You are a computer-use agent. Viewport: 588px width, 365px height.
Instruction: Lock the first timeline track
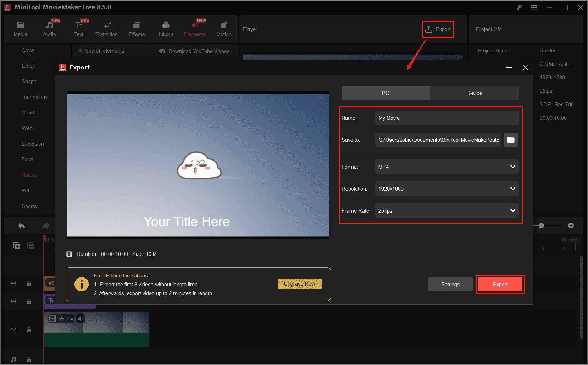pyautogui.click(x=29, y=284)
